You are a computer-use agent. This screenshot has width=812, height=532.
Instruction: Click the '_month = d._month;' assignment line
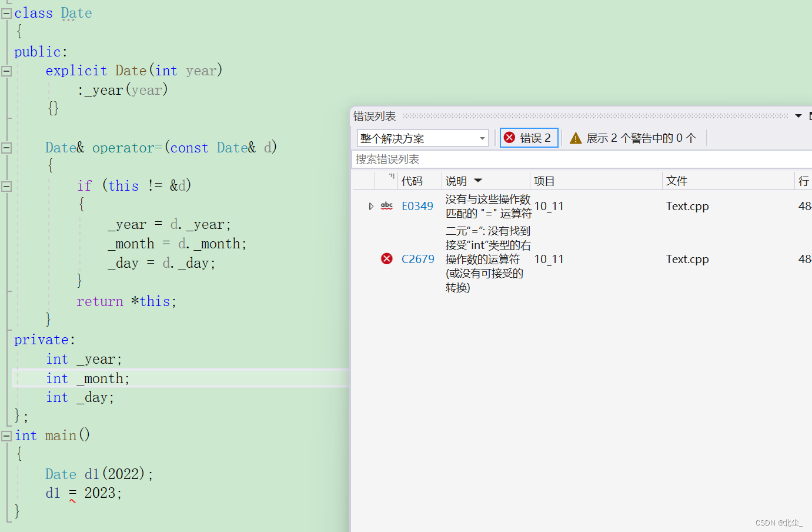[178, 244]
